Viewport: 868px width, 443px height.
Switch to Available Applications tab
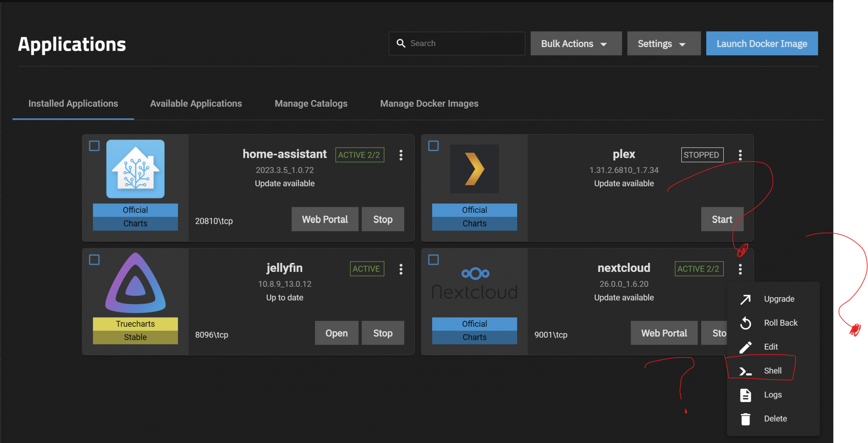196,104
